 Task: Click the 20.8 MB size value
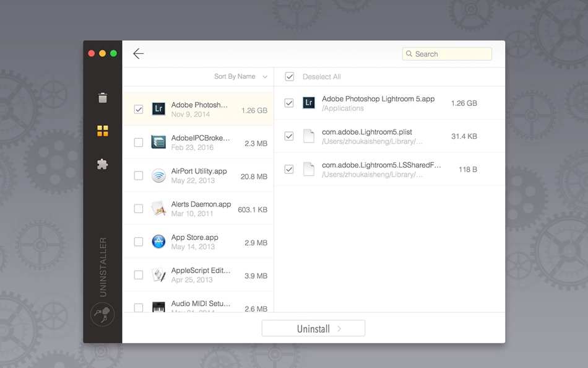tap(254, 177)
